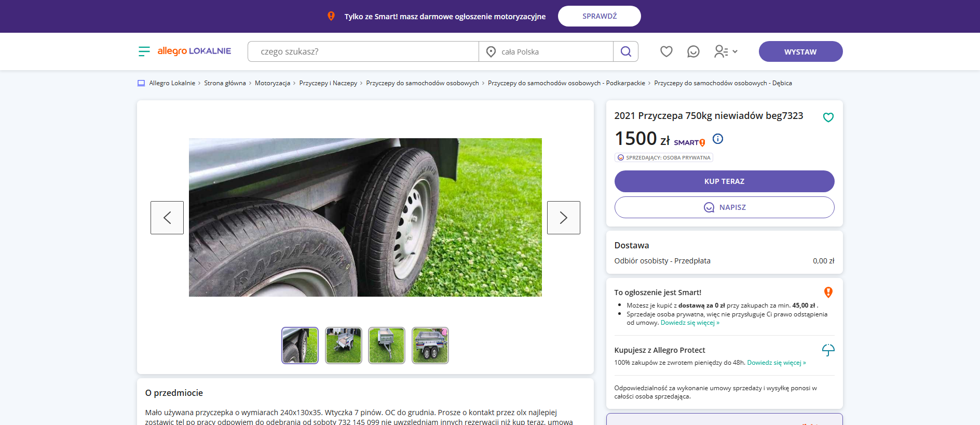Open Allegro Protect 'Dowiedz się więcej' link

(777, 363)
